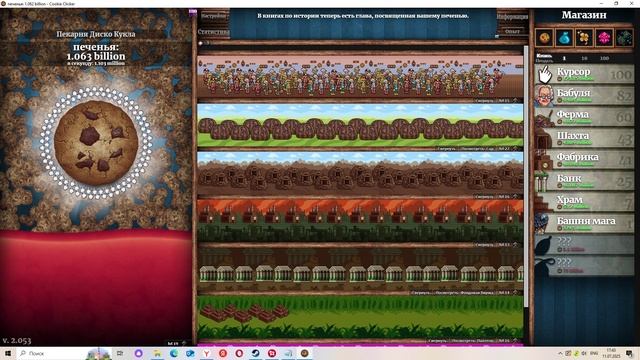
Task: Open the garden view on farm row
Action: click(x=478, y=149)
